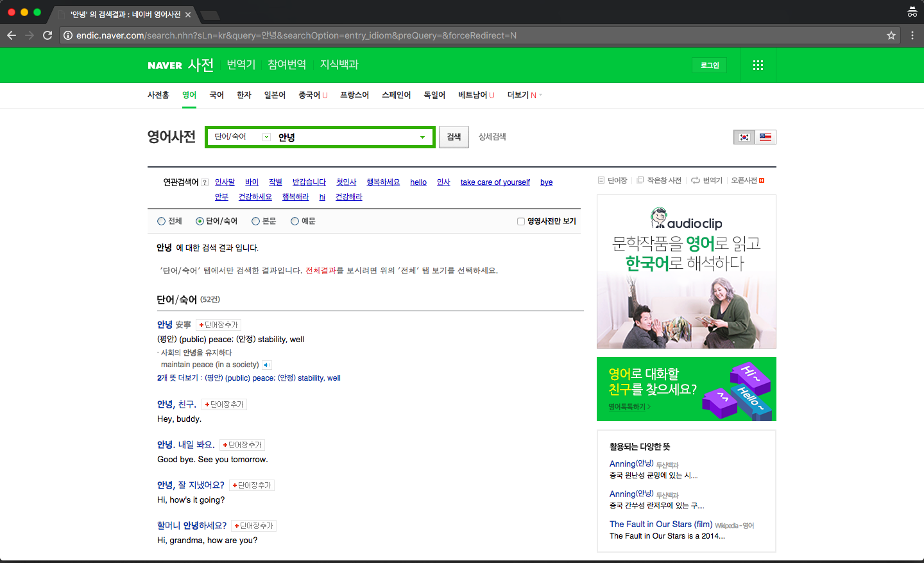
Task: Select the 전체 radio button
Action: [x=161, y=221]
